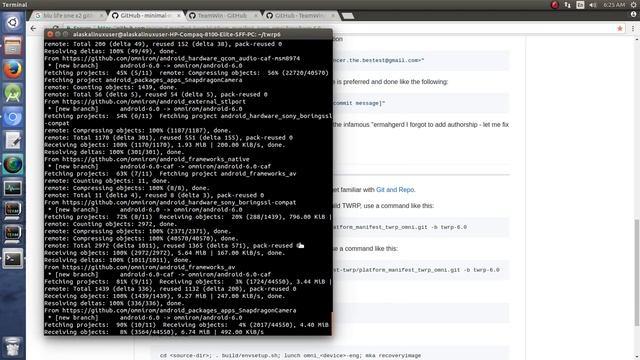Show the 6:25 AM clock calendar

coord(614,5)
